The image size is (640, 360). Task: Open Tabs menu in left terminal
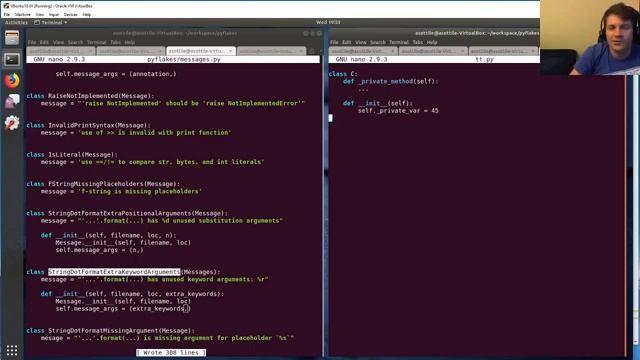tap(115, 42)
